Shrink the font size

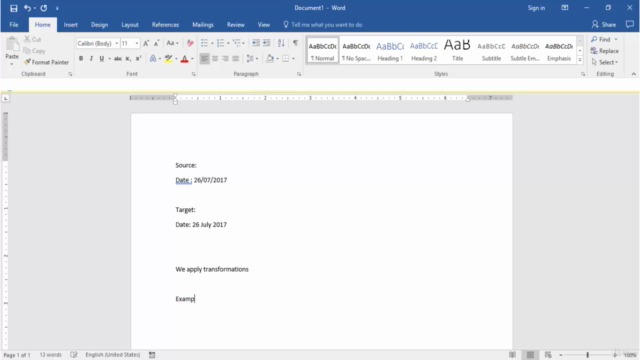pyautogui.click(x=157, y=43)
